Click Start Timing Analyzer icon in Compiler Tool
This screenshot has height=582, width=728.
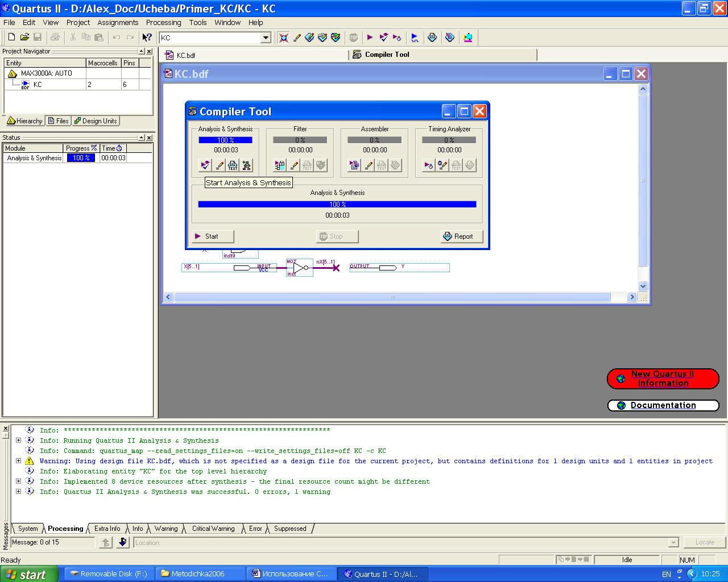point(429,165)
